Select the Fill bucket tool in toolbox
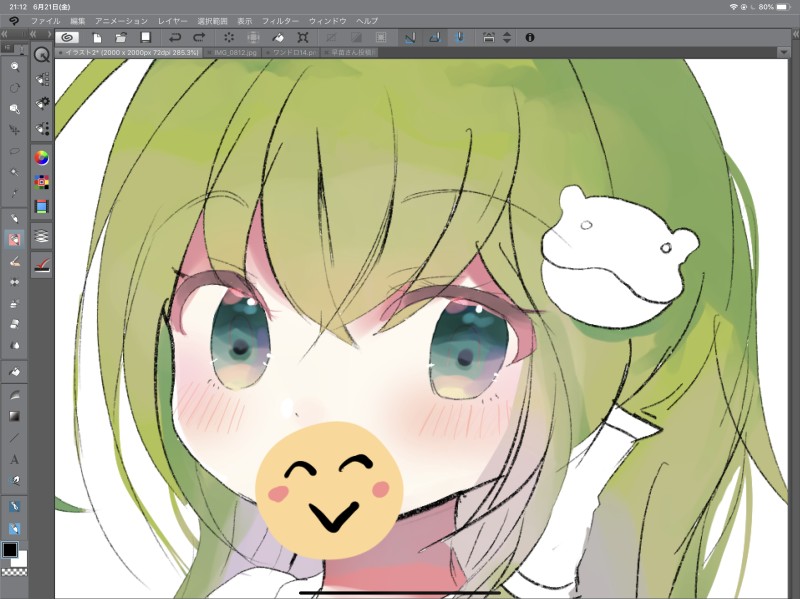The image size is (800, 599). pos(15,372)
